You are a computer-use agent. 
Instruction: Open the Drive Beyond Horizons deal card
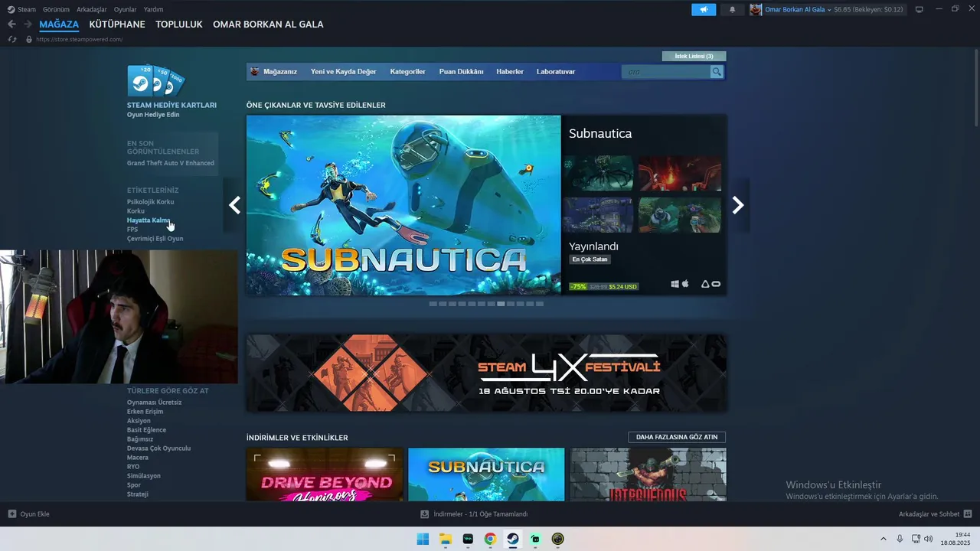[x=325, y=474]
